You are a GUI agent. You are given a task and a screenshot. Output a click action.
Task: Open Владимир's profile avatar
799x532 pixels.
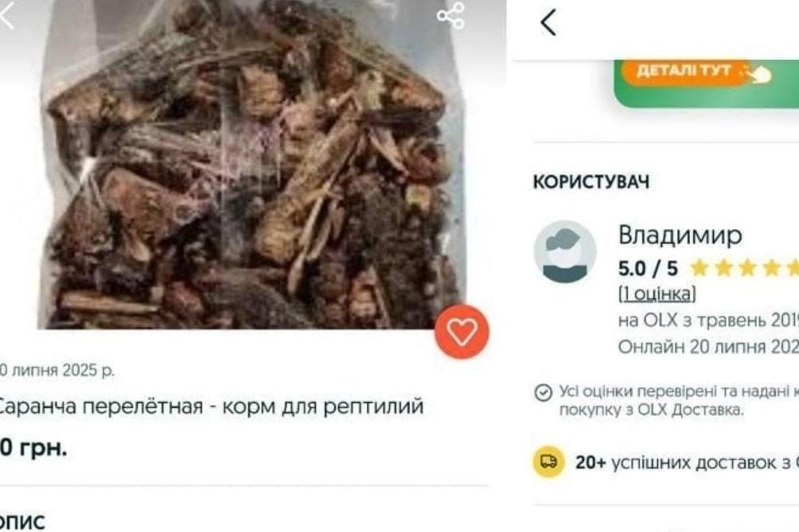point(564,251)
